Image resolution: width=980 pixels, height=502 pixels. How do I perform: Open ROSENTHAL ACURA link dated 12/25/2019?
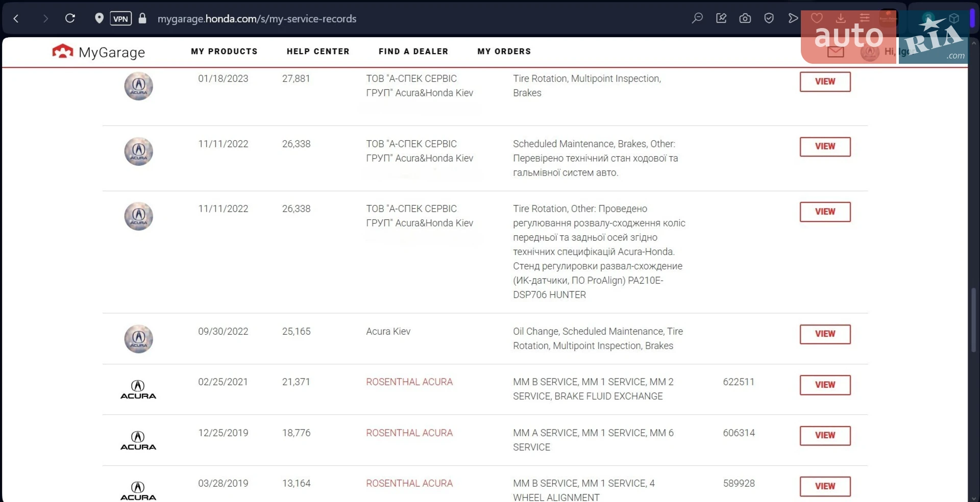click(409, 433)
